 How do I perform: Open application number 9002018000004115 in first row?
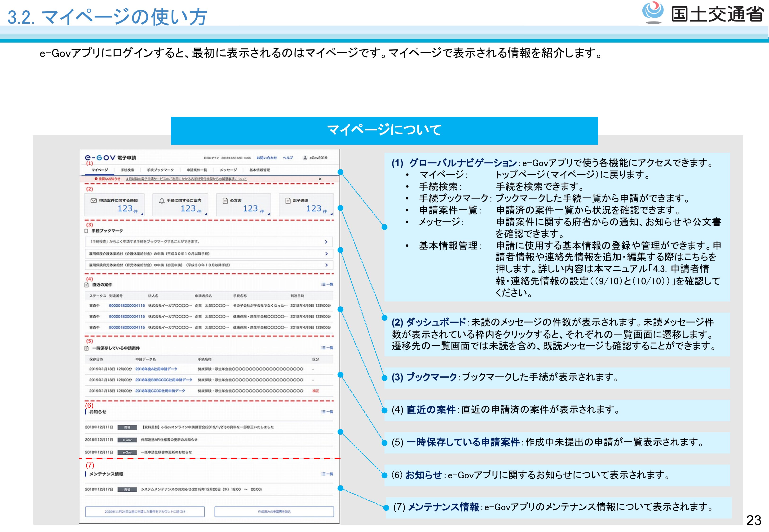point(127,305)
